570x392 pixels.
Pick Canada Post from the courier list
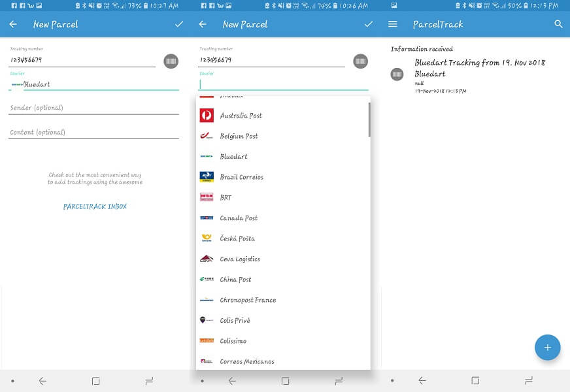pyautogui.click(x=283, y=218)
